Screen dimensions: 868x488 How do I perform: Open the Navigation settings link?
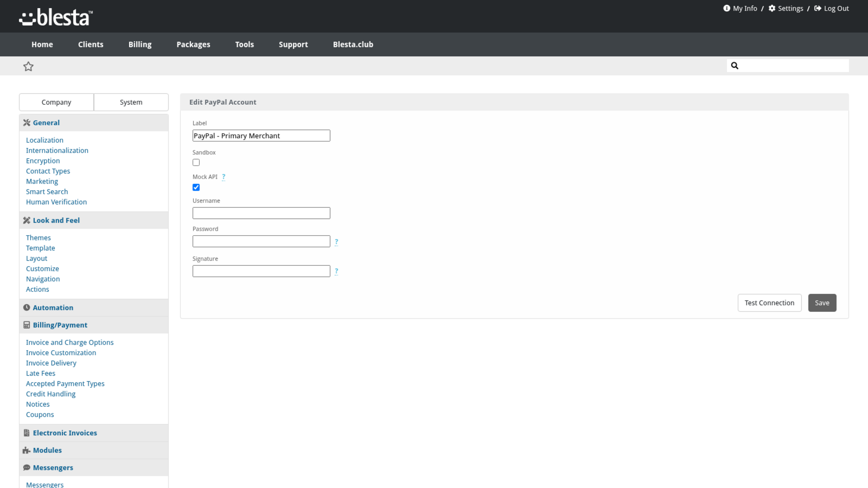coord(43,279)
